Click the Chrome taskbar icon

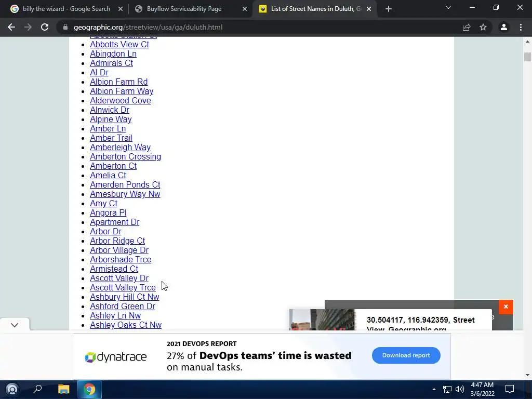coord(89,389)
